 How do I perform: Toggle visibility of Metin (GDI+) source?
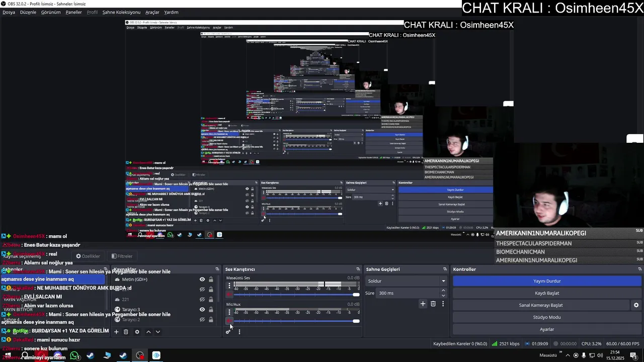pyautogui.click(x=202, y=280)
